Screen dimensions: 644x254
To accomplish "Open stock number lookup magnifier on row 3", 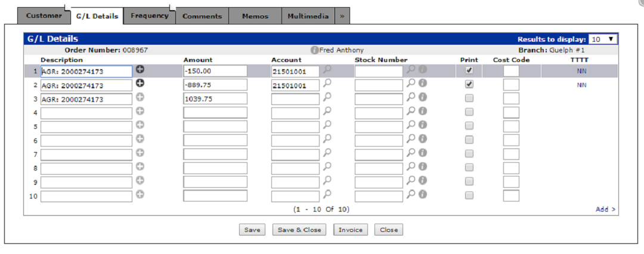I will click(411, 97).
